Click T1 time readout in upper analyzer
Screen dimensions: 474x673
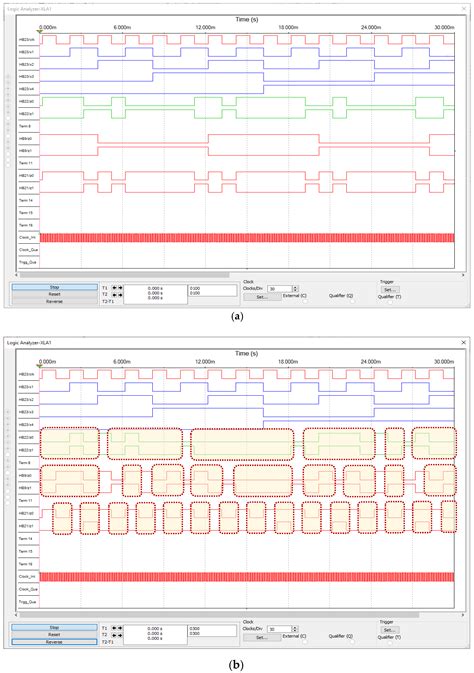tap(155, 288)
